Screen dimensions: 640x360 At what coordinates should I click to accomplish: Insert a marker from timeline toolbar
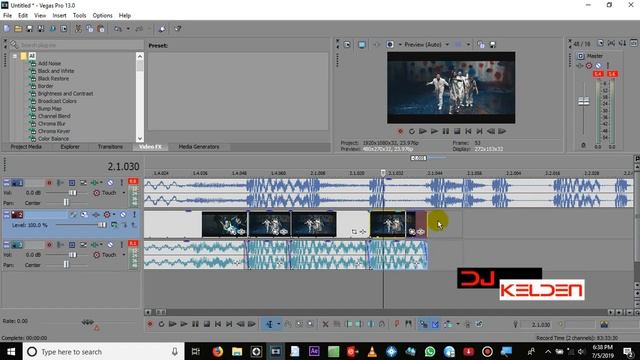point(396,324)
